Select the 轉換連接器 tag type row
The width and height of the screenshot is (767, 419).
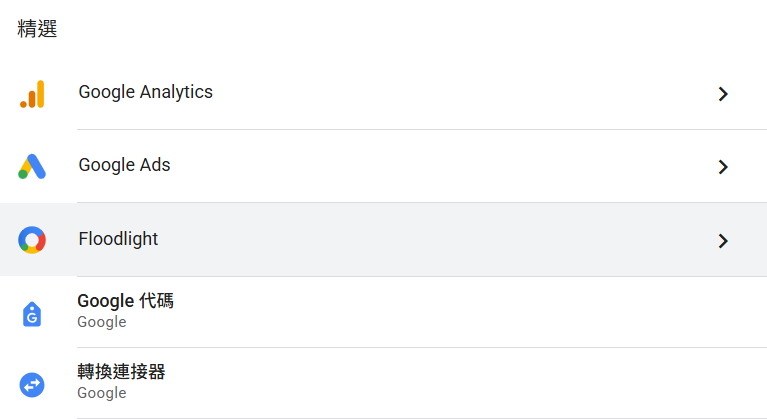coord(400,383)
